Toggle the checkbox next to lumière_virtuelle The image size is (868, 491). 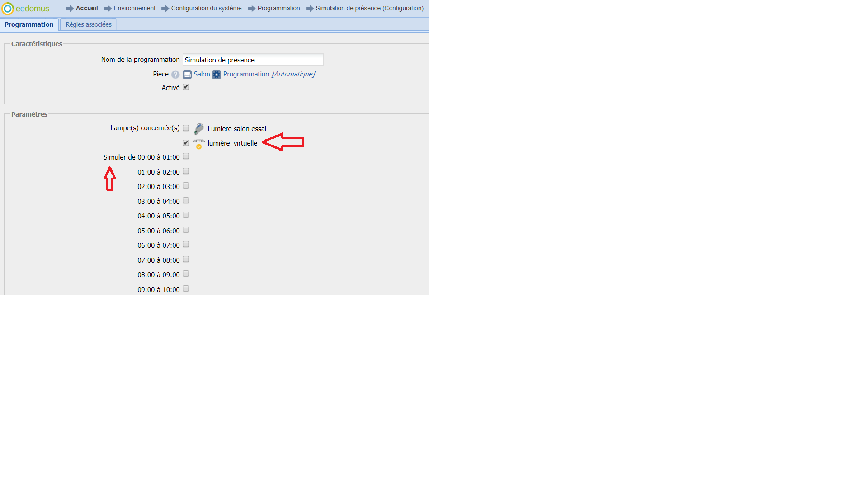pyautogui.click(x=185, y=142)
